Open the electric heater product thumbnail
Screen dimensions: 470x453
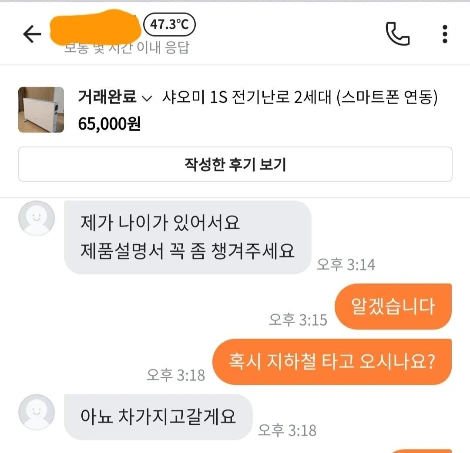(x=41, y=110)
